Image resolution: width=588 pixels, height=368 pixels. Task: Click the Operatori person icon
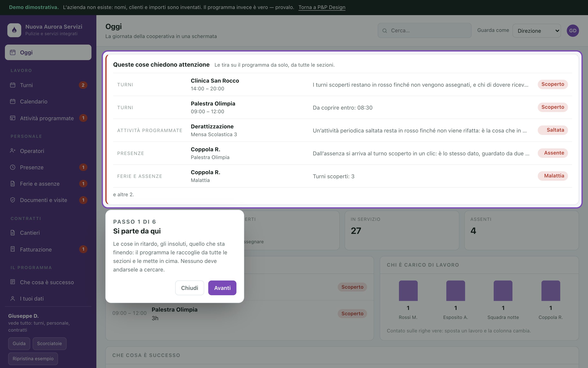(x=13, y=151)
